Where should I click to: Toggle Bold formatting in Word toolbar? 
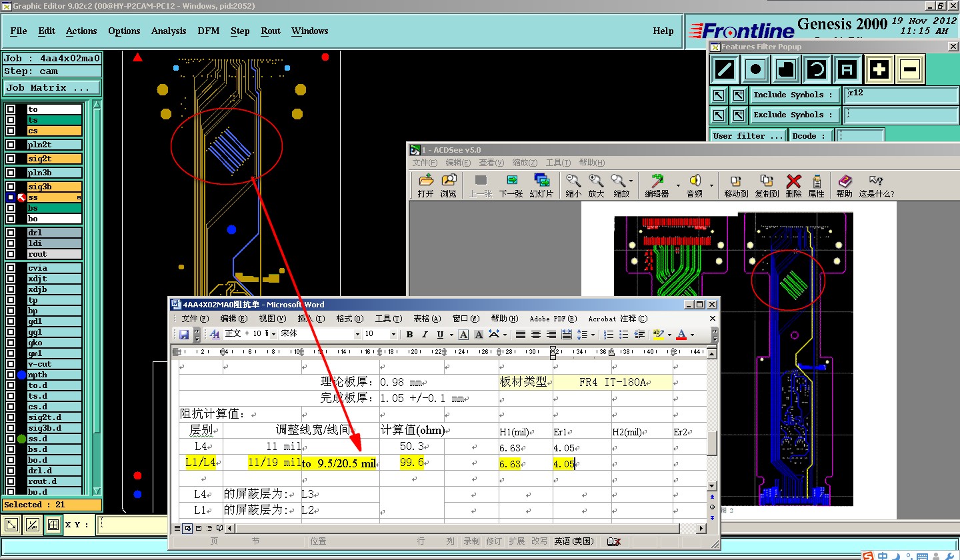(x=409, y=335)
